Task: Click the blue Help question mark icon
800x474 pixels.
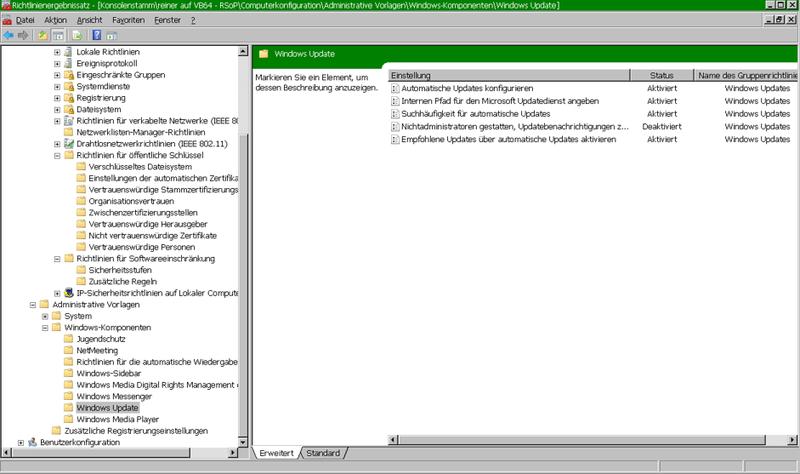Action: click(x=96, y=35)
